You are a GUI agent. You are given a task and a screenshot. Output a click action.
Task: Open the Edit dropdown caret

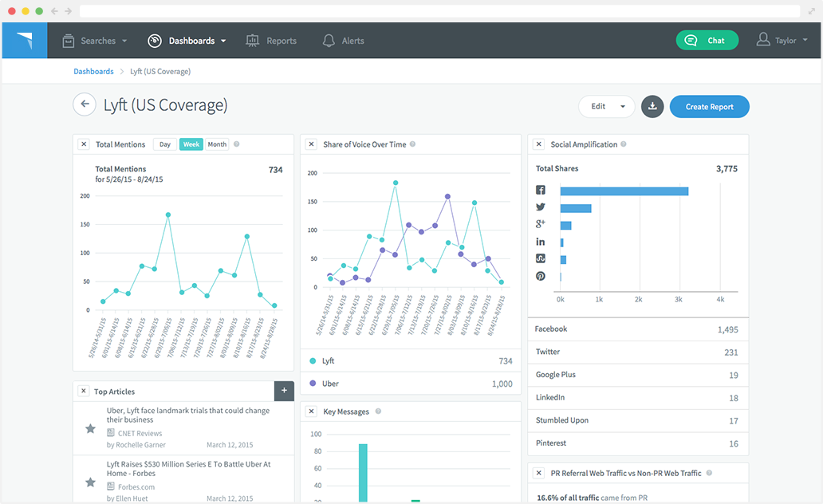(623, 107)
